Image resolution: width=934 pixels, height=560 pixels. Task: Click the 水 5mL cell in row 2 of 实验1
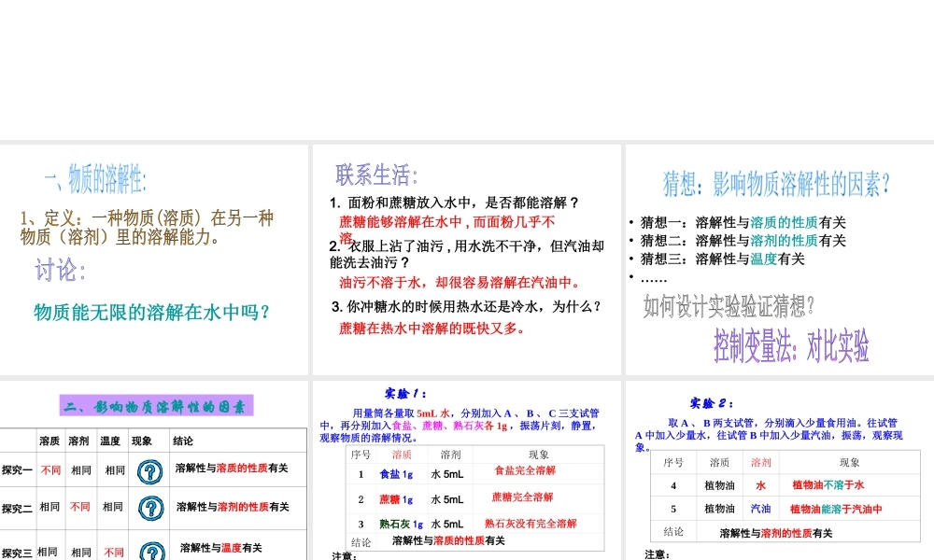coord(446,499)
